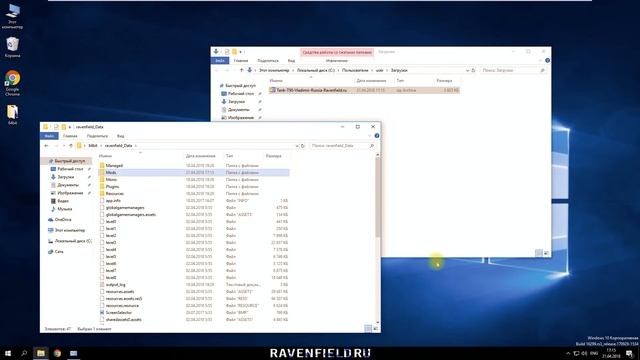Switch ravenfield_Data to details view layout
The width and height of the screenshot is (640, 360).
pos(368,329)
